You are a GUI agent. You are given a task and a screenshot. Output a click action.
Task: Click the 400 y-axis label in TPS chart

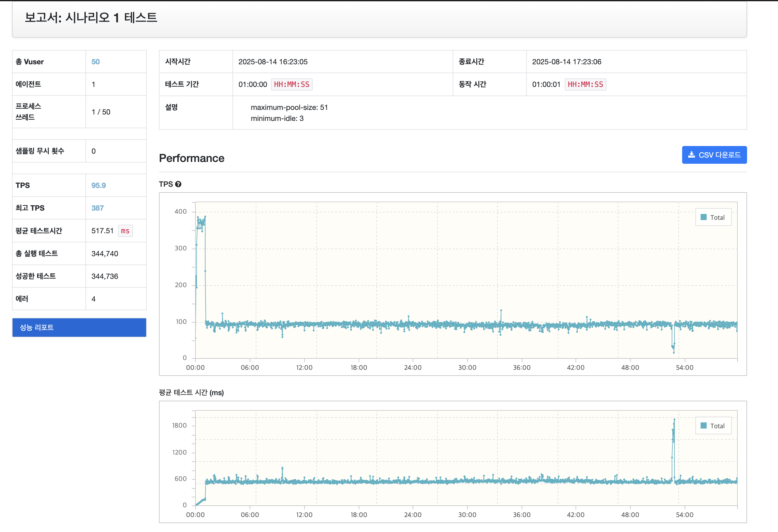point(180,212)
